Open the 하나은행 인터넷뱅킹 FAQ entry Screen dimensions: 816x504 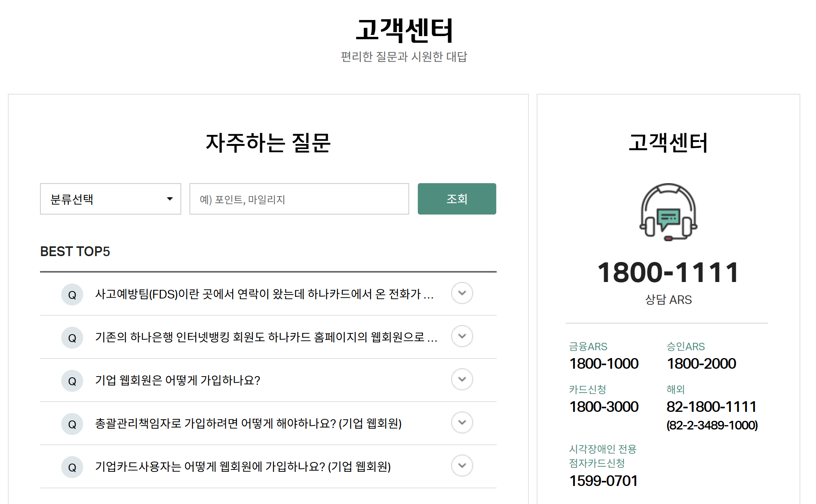point(462,336)
